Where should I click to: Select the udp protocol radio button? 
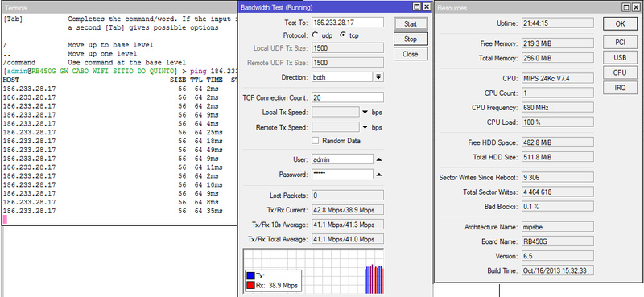315,35
